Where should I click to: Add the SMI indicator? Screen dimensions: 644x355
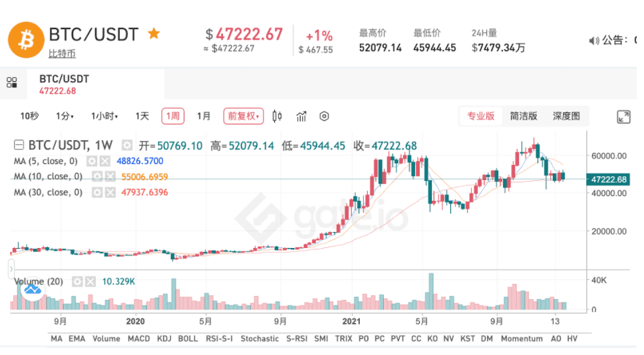(x=321, y=339)
